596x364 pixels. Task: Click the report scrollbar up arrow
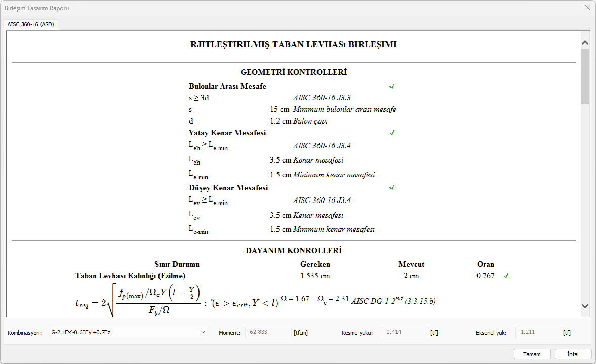[585, 43]
